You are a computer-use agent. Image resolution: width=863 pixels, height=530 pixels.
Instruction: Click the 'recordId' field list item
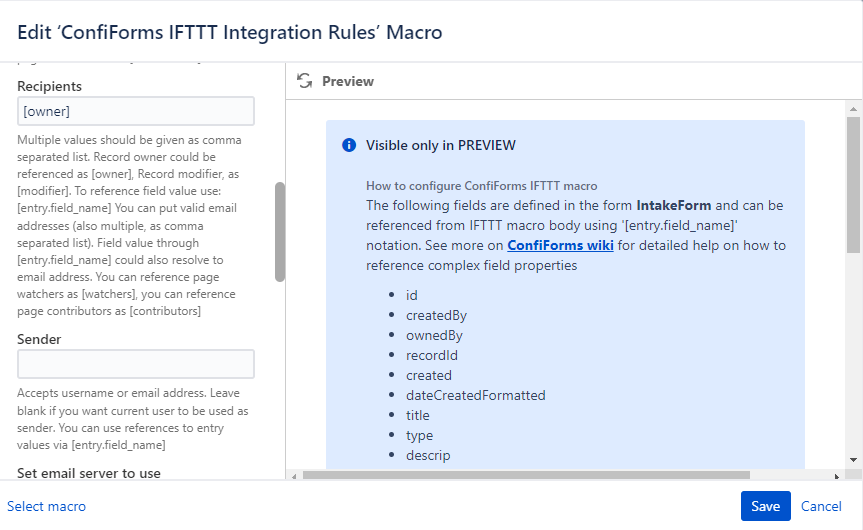pyautogui.click(x=432, y=356)
